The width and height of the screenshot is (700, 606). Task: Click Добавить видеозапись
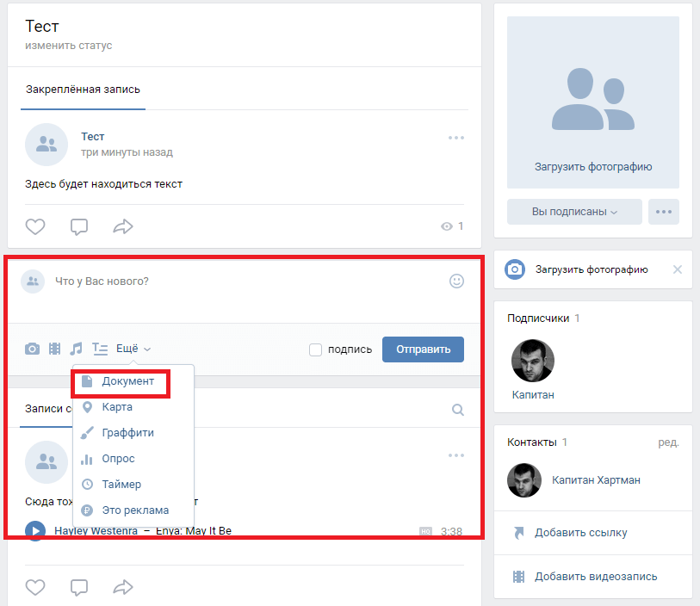pos(596,577)
